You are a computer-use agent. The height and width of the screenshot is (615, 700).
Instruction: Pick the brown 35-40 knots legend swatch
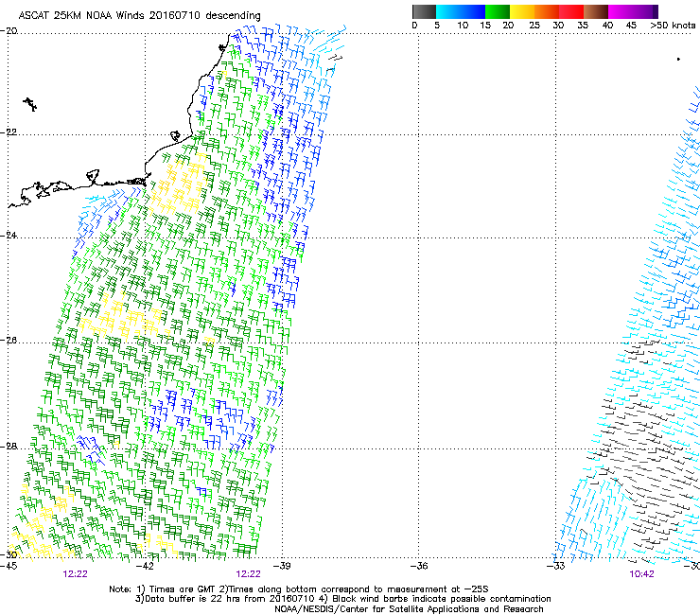[x=596, y=11]
